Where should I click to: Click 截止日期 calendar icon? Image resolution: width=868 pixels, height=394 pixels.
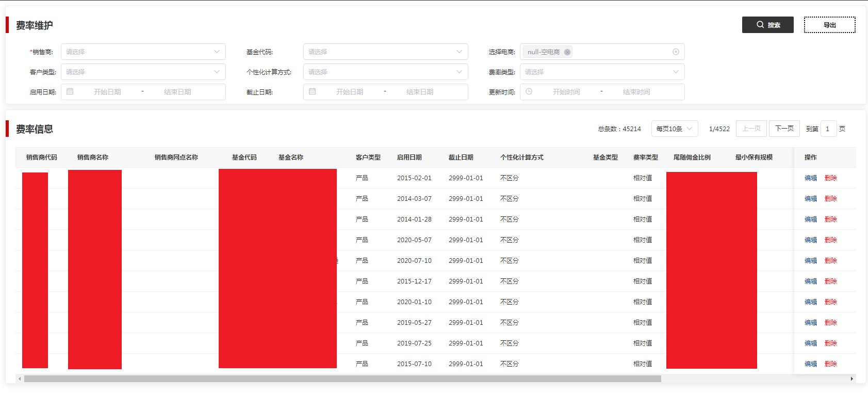pyautogui.click(x=313, y=91)
